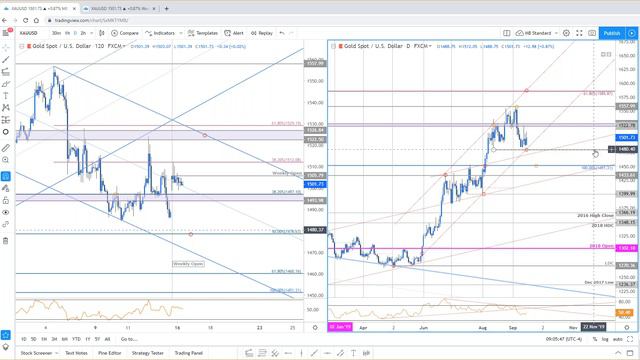Select the YTD date range
This screenshot has height=360, width=640.
tap(76, 339)
